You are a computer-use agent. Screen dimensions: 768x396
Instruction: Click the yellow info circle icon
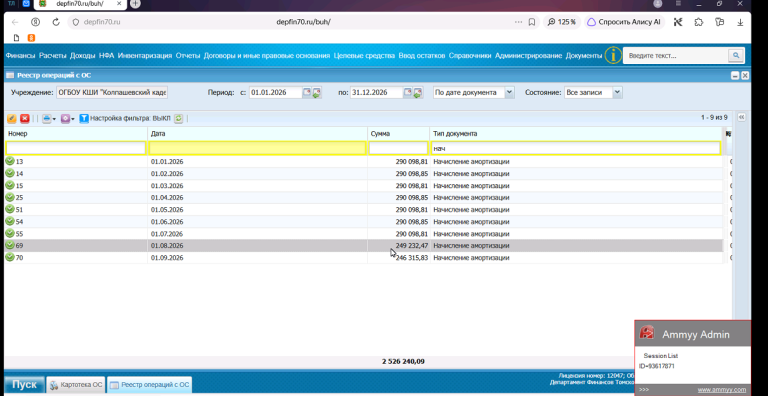613,55
